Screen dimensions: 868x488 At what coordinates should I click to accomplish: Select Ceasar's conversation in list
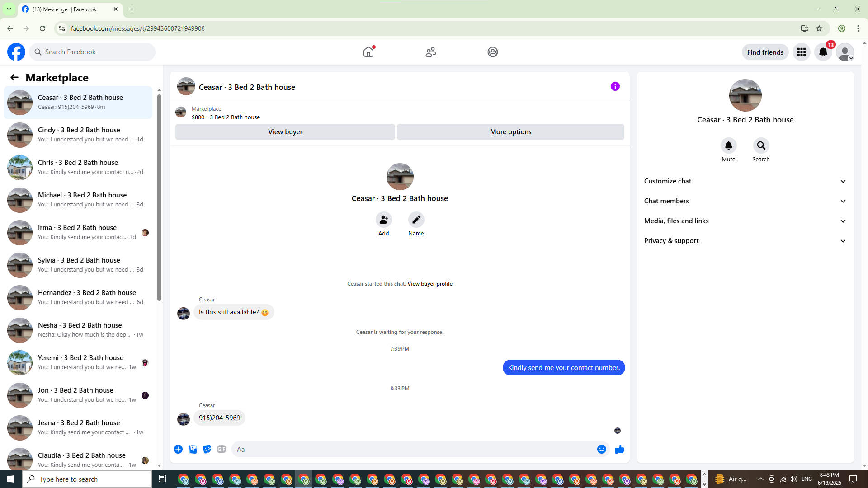click(x=78, y=102)
